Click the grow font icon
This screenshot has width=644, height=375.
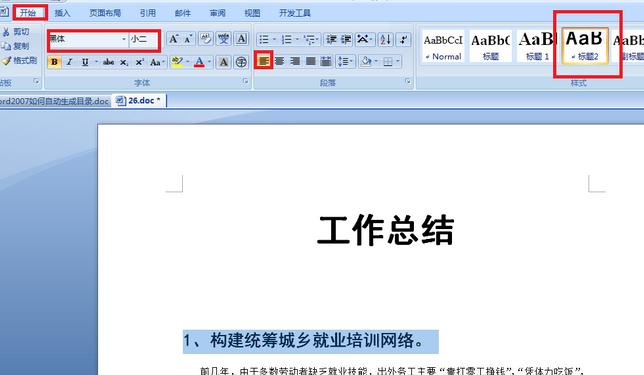pyautogui.click(x=173, y=39)
